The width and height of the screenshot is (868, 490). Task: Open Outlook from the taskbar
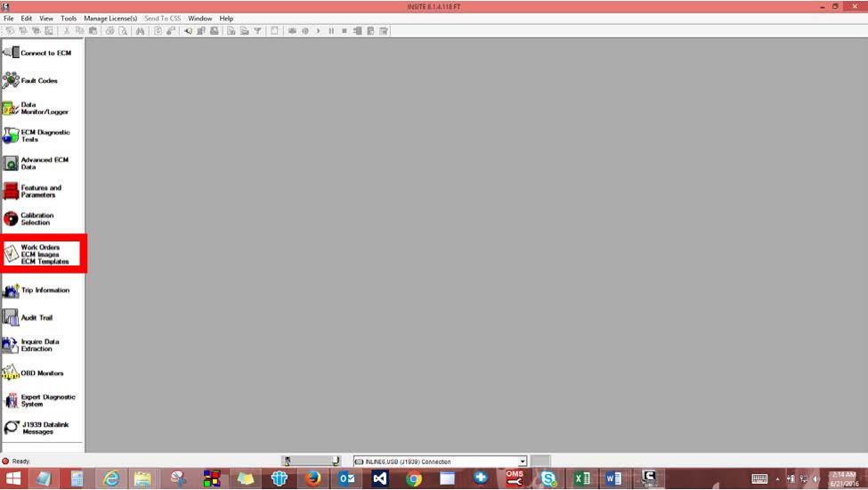347,478
